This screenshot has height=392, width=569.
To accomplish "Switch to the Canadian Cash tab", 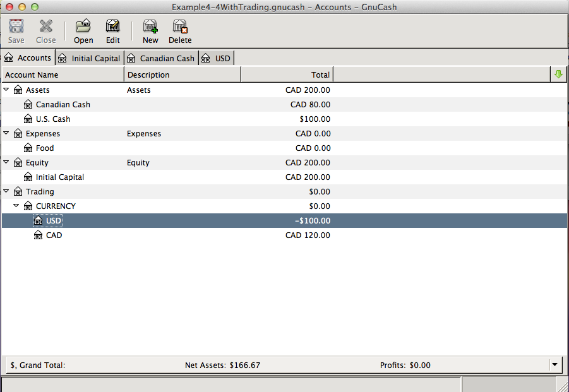I will [162, 58].
